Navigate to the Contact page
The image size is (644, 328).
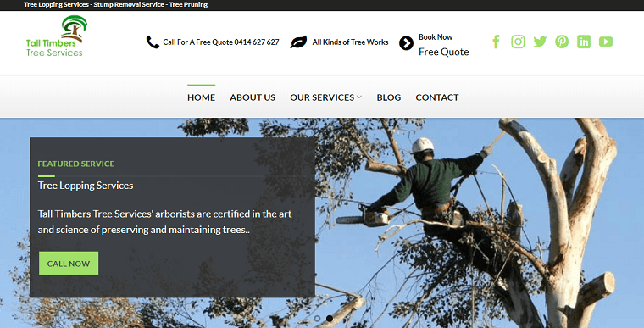(437, 97)
